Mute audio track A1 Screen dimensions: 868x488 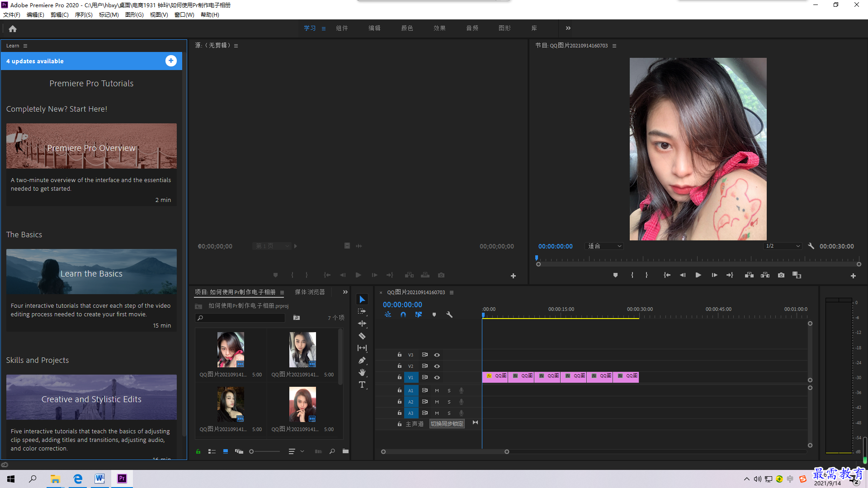click(x=437, y=390)
